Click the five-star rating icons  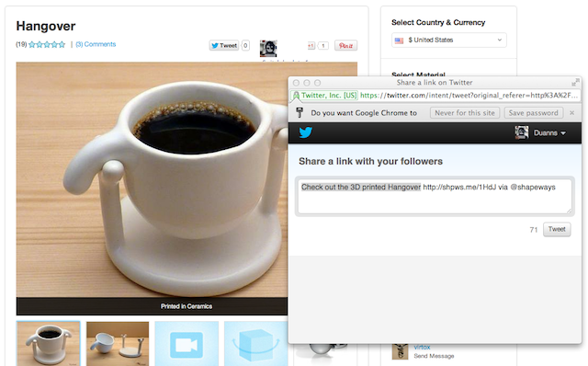coord(47,45)
